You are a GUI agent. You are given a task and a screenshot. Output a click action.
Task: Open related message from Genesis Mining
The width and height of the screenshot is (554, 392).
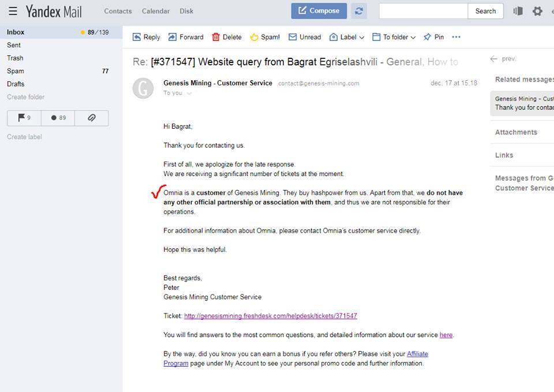(x=522, y=103)
